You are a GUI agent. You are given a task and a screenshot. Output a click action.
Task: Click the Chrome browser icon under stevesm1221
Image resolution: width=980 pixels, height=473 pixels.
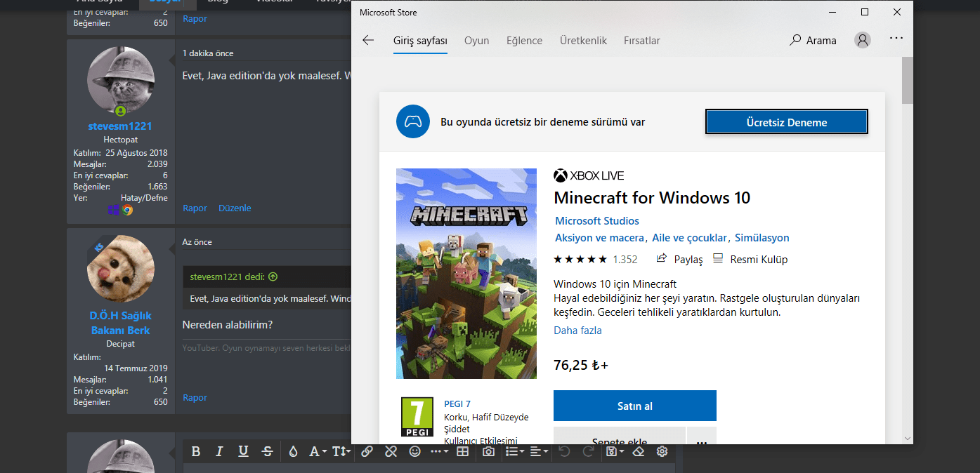click(x=127, y=209)
